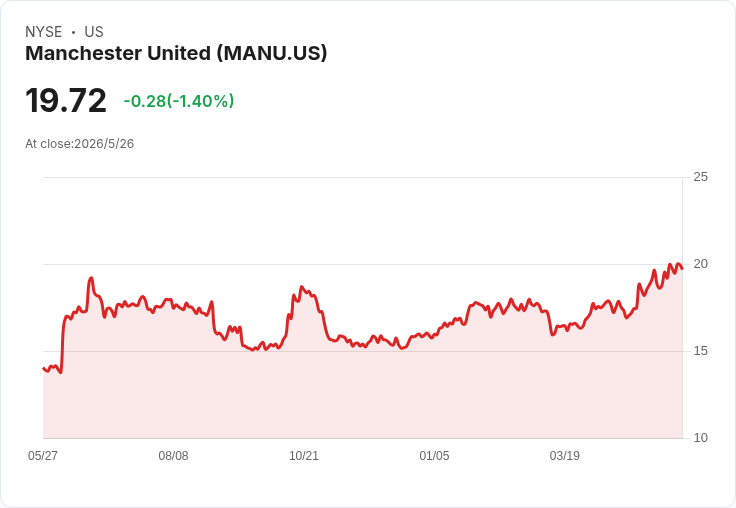Click the June price spike peak
The width and height of the screenshot is (736, 508).
[x=91, y=278]
